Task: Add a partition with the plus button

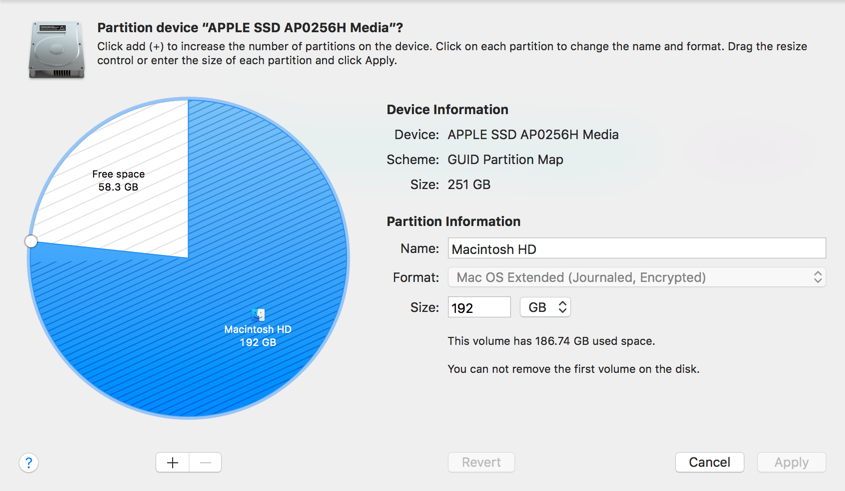Action: (172, 462)
